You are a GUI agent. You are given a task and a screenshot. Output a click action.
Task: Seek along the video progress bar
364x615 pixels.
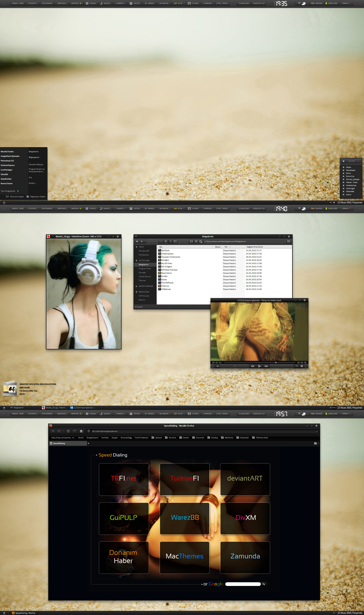point(259,362)
